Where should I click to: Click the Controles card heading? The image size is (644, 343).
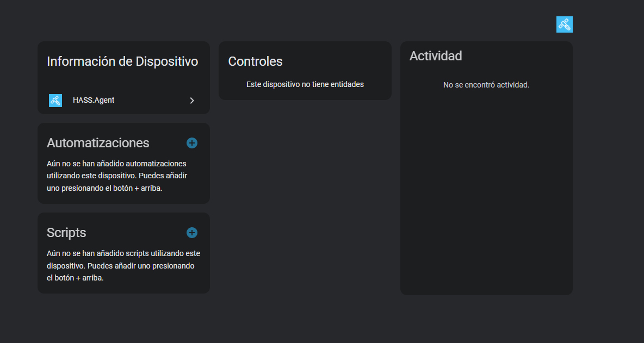[x=255, y=61]
